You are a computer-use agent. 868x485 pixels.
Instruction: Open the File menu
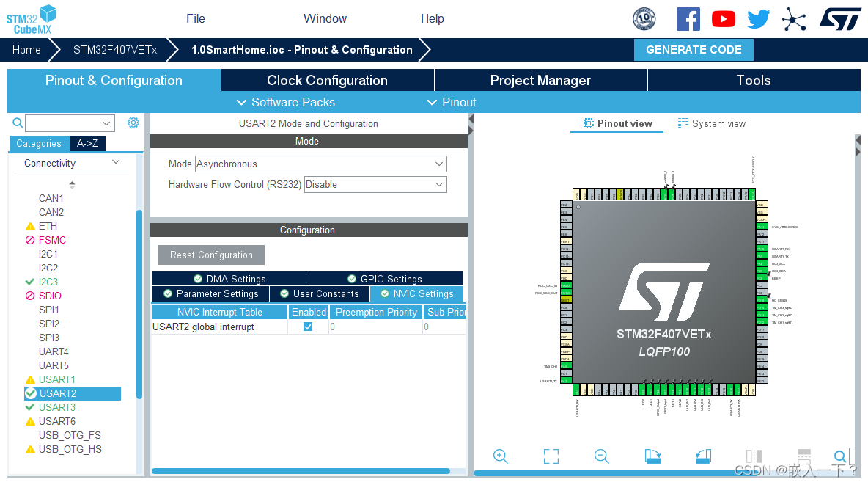(196, 19)
